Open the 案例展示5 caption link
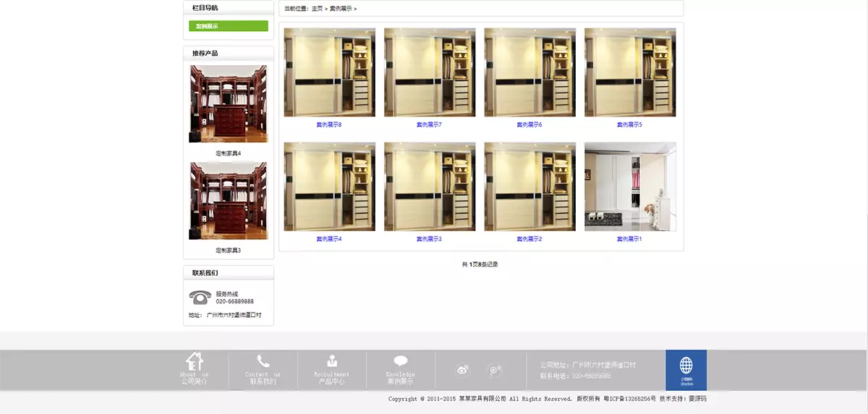868x414 pixels. [629, 124]
